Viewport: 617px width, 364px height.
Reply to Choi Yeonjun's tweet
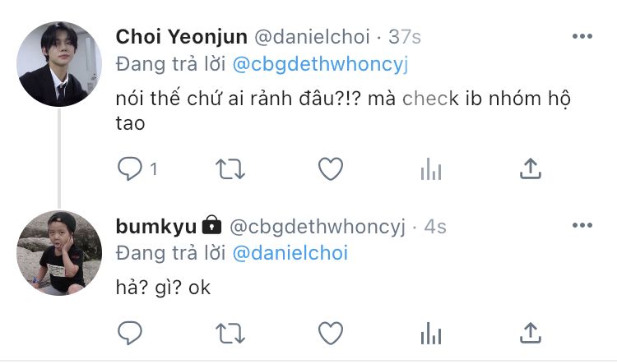[x=130, y=168]
